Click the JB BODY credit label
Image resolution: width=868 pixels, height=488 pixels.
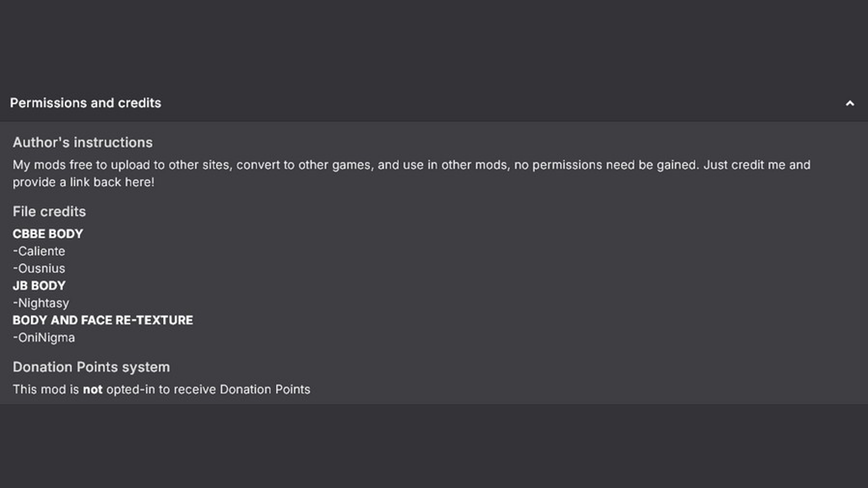tap(39, 286)
